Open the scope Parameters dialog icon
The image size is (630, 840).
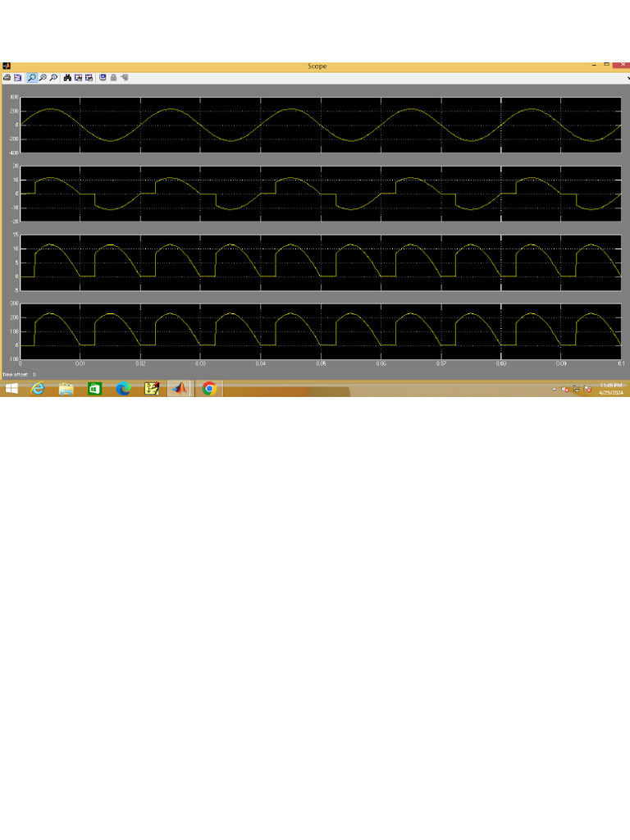18,78
